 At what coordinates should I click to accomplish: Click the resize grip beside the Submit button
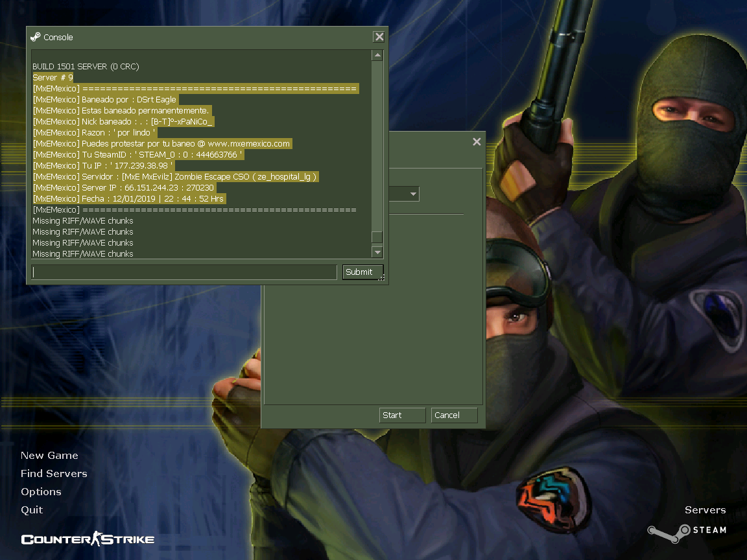(381, 277)
